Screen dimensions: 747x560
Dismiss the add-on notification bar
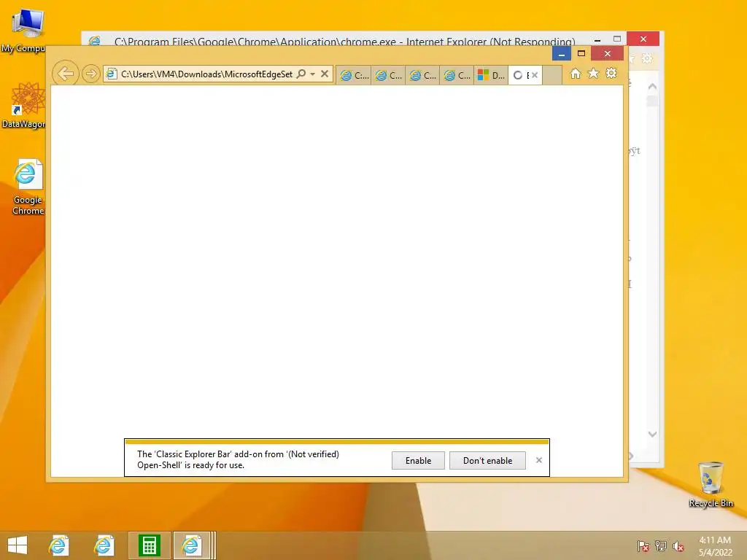click(x=539, y=460)
